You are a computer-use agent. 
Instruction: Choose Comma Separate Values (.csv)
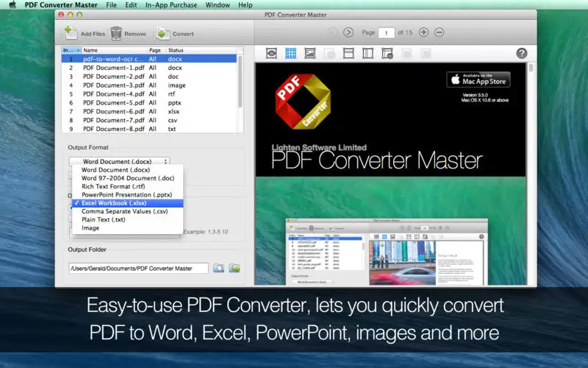click(x=127, y=211)
